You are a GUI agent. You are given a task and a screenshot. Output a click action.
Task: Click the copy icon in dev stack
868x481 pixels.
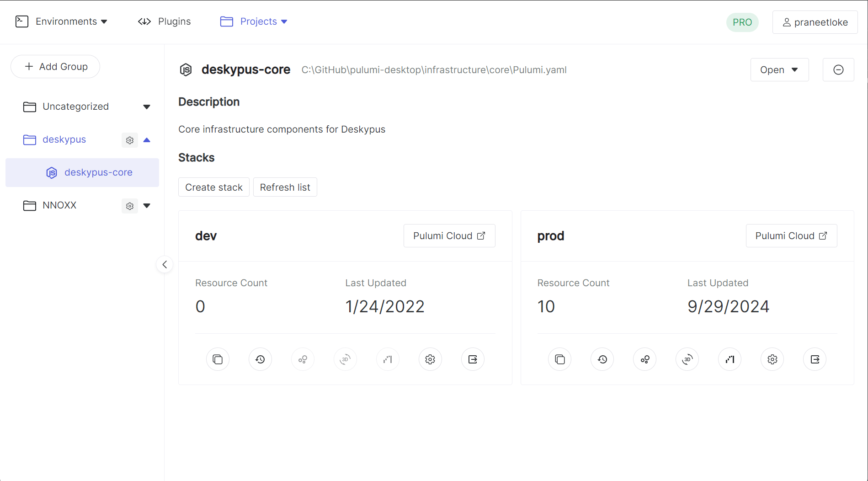(x=218, y=359)
